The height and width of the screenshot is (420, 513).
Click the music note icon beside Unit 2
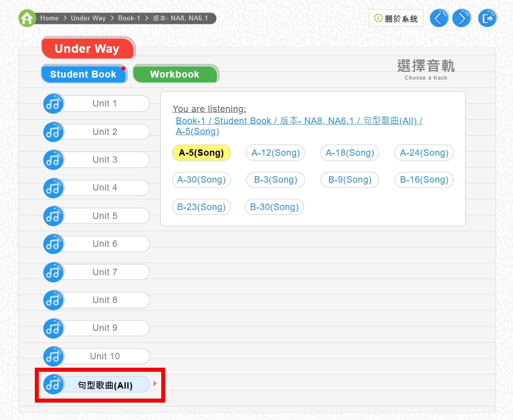coord(53,132)
